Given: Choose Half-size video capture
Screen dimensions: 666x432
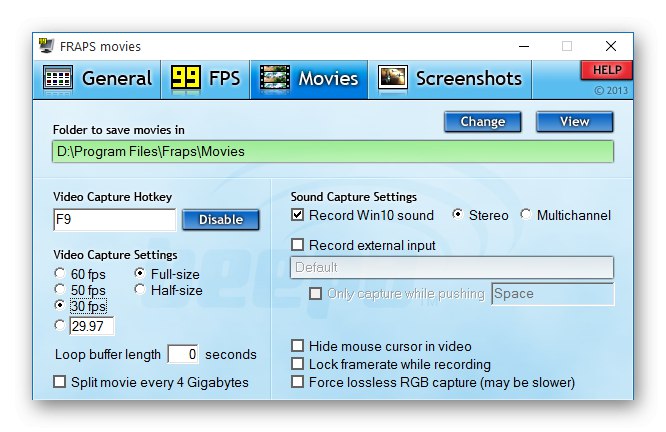Looking at the screenshot, I should click(x=140, y=290).
